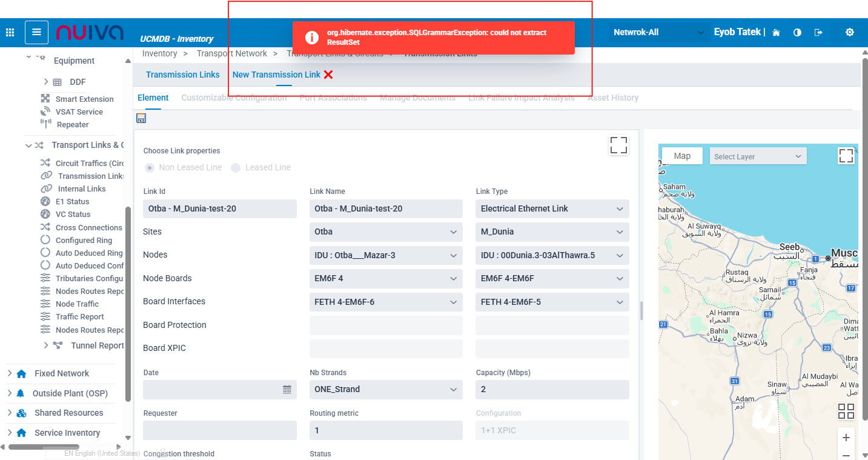Open the apps grid launcher icon
This screenshot has width=868, height=460.
(x=10, y=32)
